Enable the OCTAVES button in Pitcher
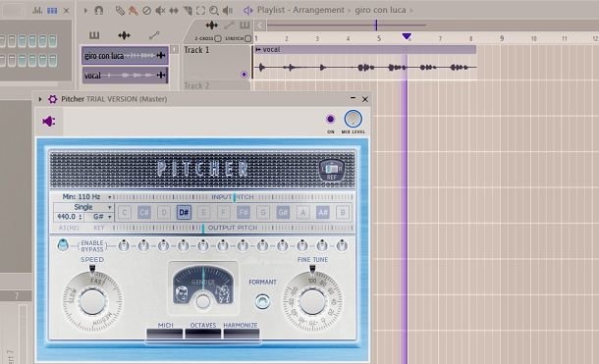The width and height of the screenshot is (599, 364). [203, 334]
